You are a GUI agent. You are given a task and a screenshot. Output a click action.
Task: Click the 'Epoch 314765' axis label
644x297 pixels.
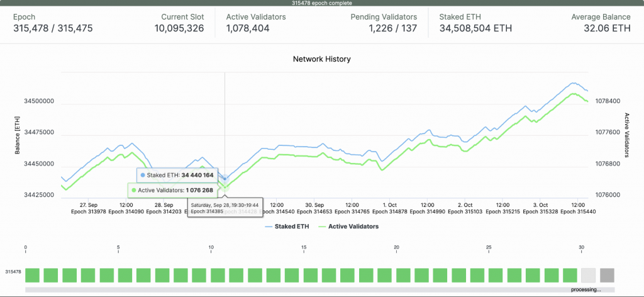point(352,211)
